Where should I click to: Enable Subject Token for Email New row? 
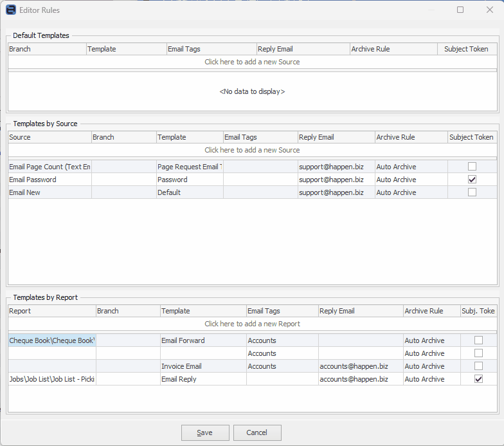[x=472, y=192]
